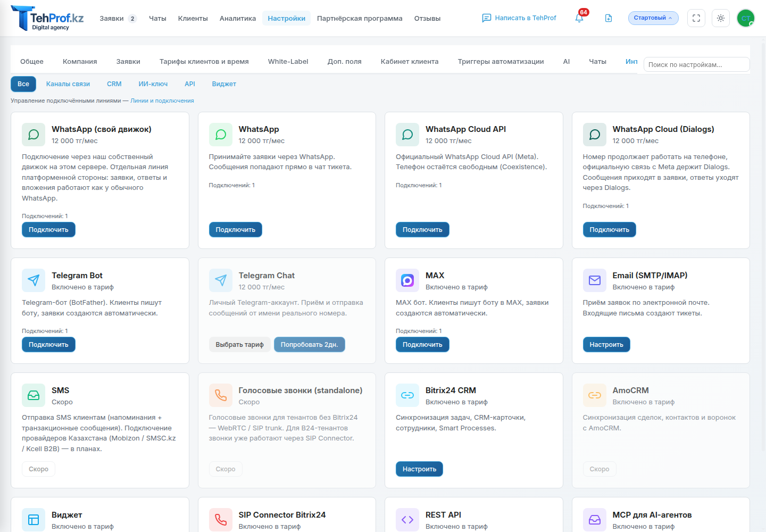
Task: Open Отзывы in top navigation
Action: (428, 19)
